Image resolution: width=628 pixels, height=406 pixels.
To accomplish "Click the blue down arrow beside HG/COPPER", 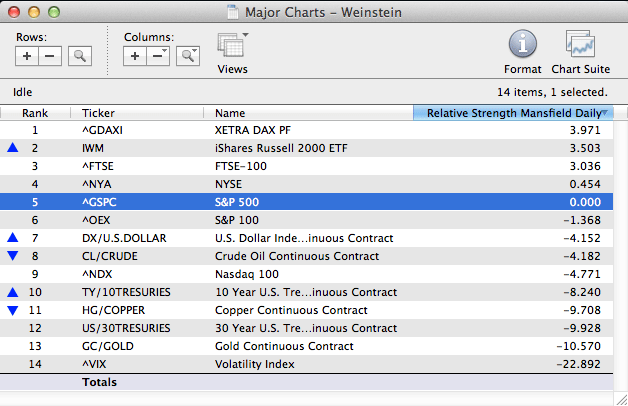I will pyautogui.click(x=12, y=310).
